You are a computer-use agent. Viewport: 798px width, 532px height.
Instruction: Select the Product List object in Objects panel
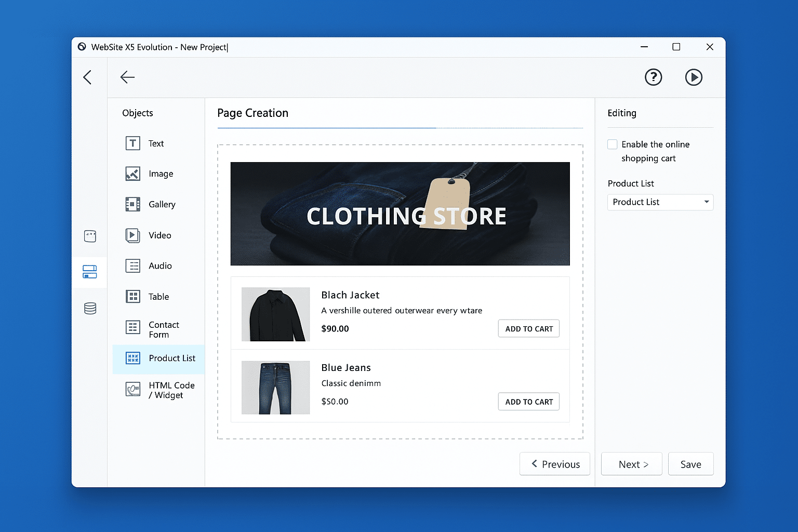tap(171, 358)
